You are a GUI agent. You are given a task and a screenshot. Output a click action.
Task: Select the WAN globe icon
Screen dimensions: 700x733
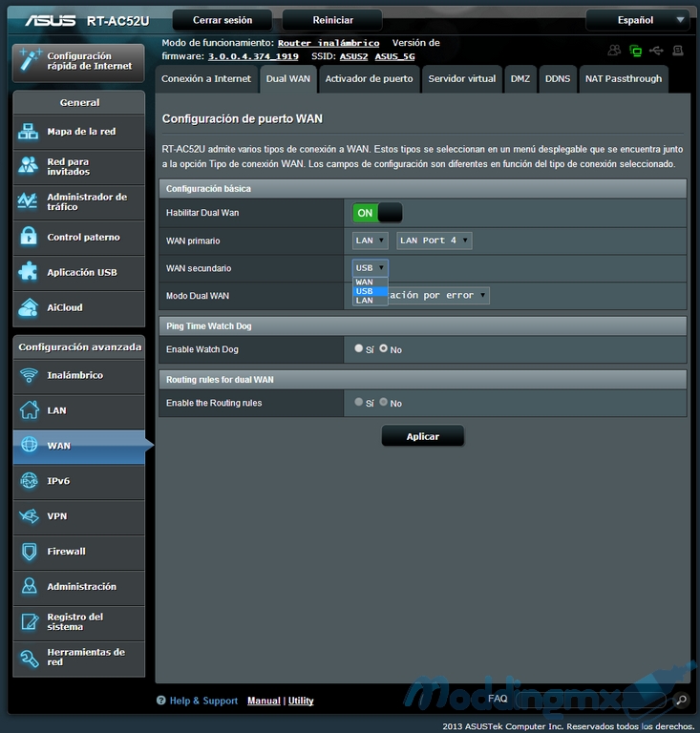(29, 445)
